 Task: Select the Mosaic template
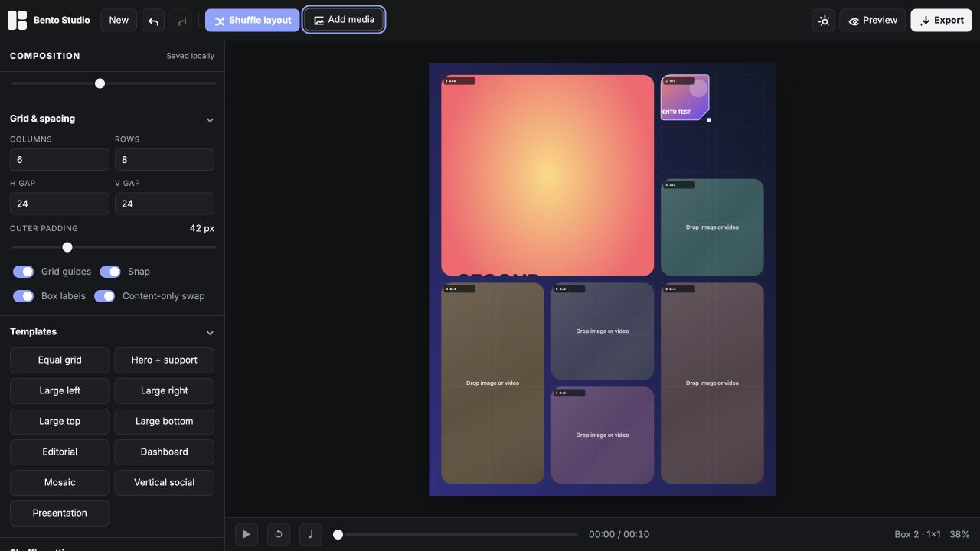point(60,483)
